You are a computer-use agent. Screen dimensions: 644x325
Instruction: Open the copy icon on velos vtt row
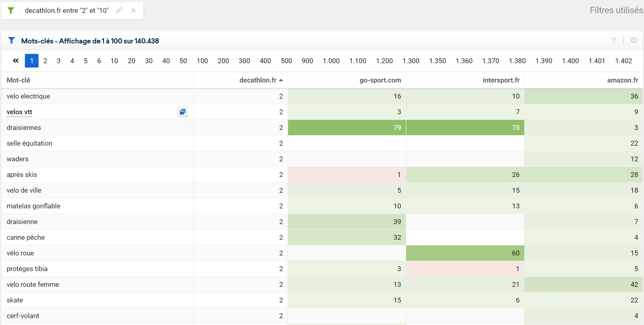click(x=183, y=112)
